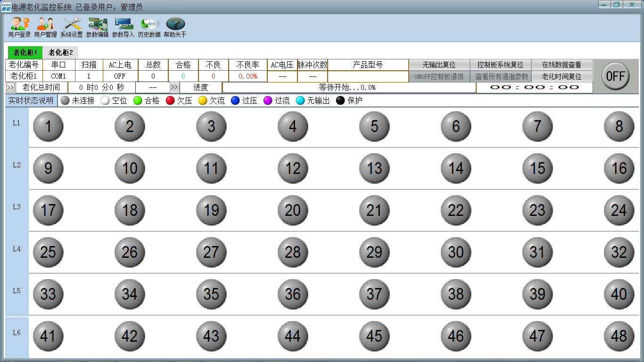Open the 用户登录 toolbar icon
644x362 pixels.
pyautogui.click(x=19, y=27)
